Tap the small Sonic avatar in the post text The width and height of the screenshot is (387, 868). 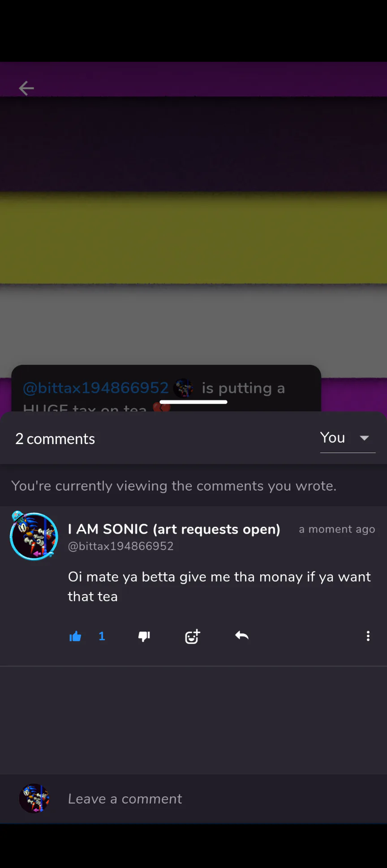[184, 388]
